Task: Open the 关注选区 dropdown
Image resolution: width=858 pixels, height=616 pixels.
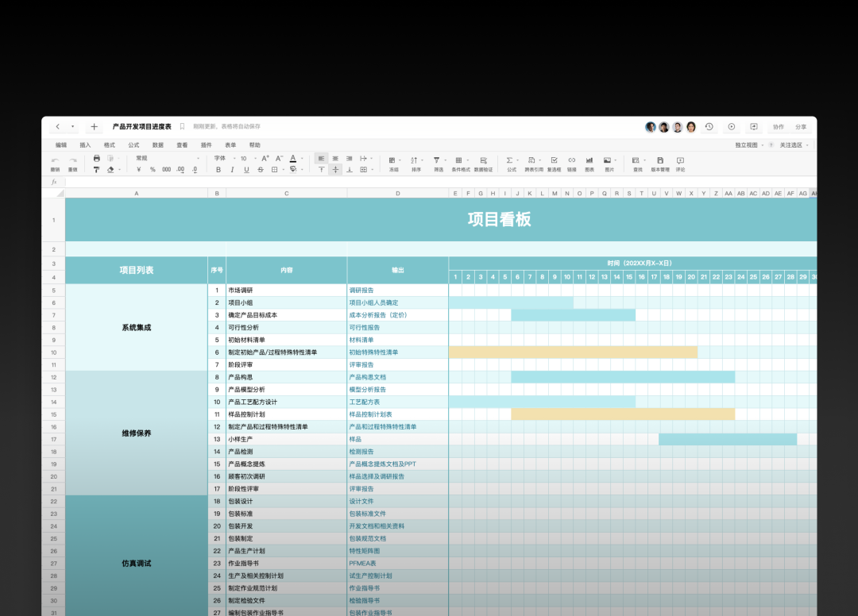Action: [794, 145]
